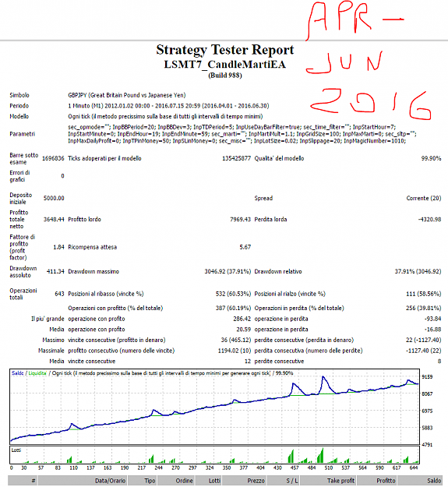Select the initial deposit value 5000.00
Image resolution: width=448 pixels, height=487 pixels.
click(54, 198)
